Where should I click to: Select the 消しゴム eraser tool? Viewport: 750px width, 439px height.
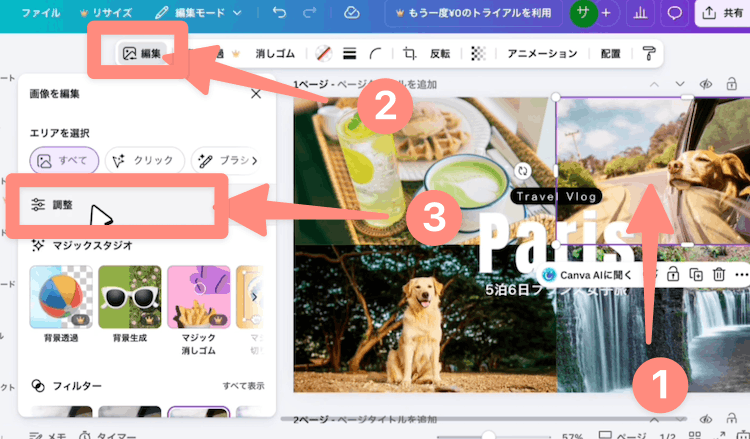tap(275, 54)
